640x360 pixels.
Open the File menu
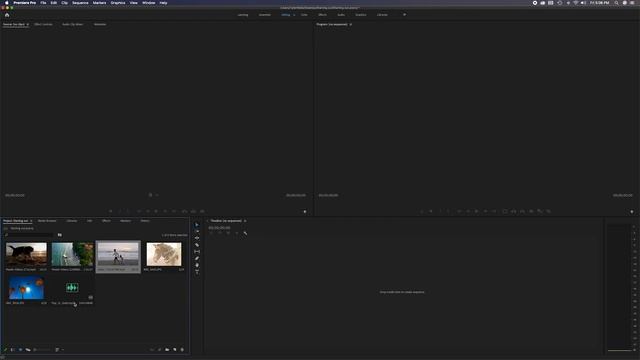[x=43, y=3]
